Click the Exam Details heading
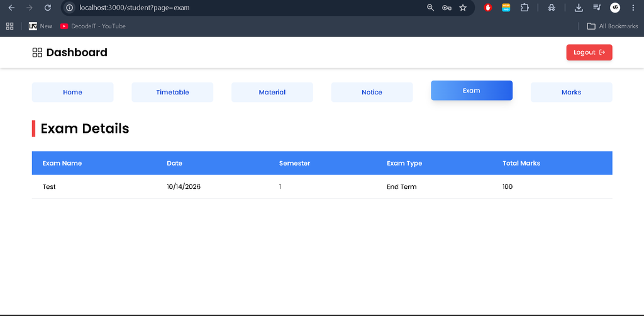The image size is (644, 316). pyautogui.click(x=85, y=128)
